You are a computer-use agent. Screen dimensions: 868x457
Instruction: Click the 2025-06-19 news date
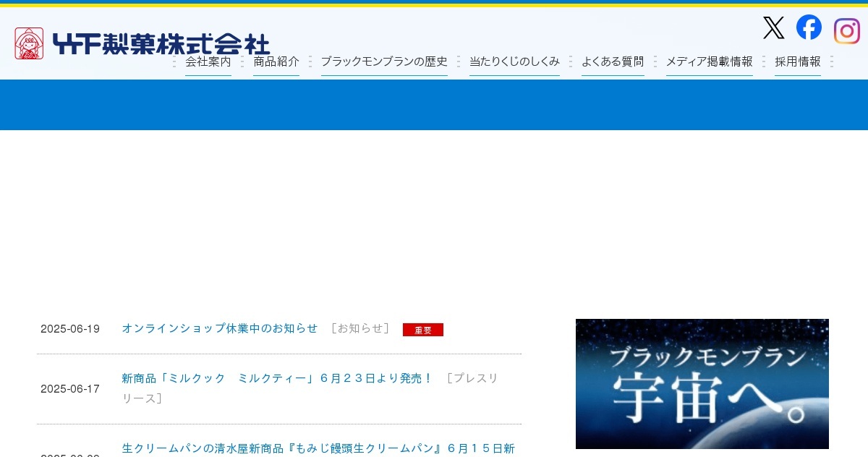(70, 329)
